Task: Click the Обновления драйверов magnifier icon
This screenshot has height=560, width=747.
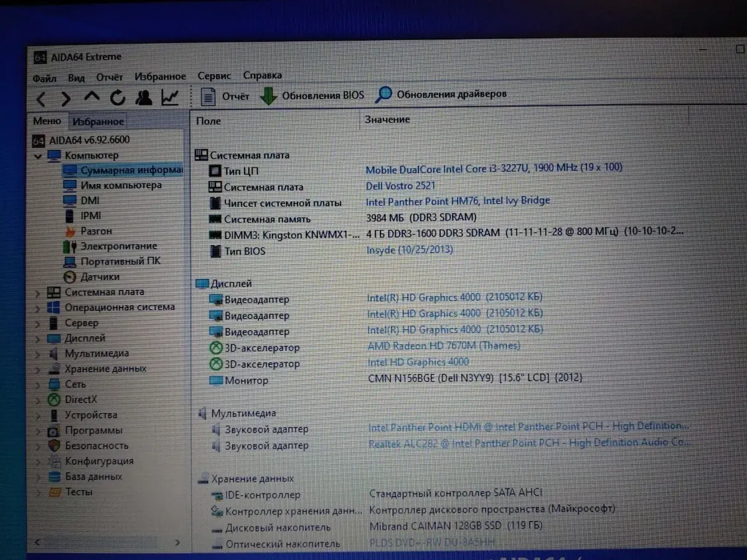Action: click(384, 95)
